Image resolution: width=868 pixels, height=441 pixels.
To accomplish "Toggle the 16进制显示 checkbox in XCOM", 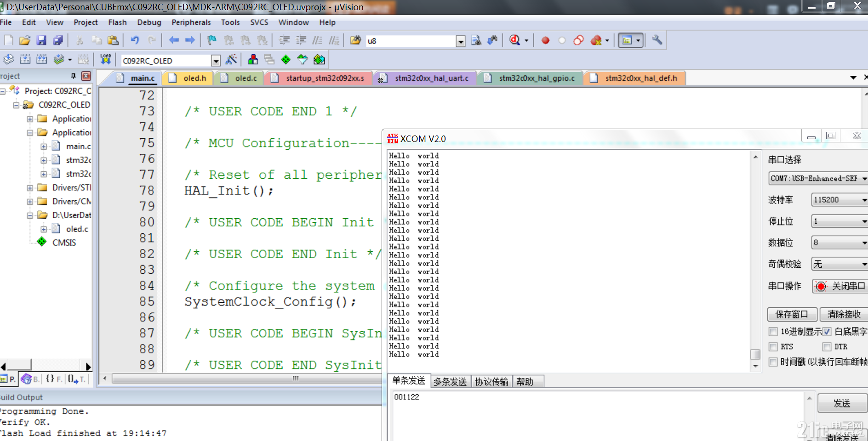I will 773,332.
